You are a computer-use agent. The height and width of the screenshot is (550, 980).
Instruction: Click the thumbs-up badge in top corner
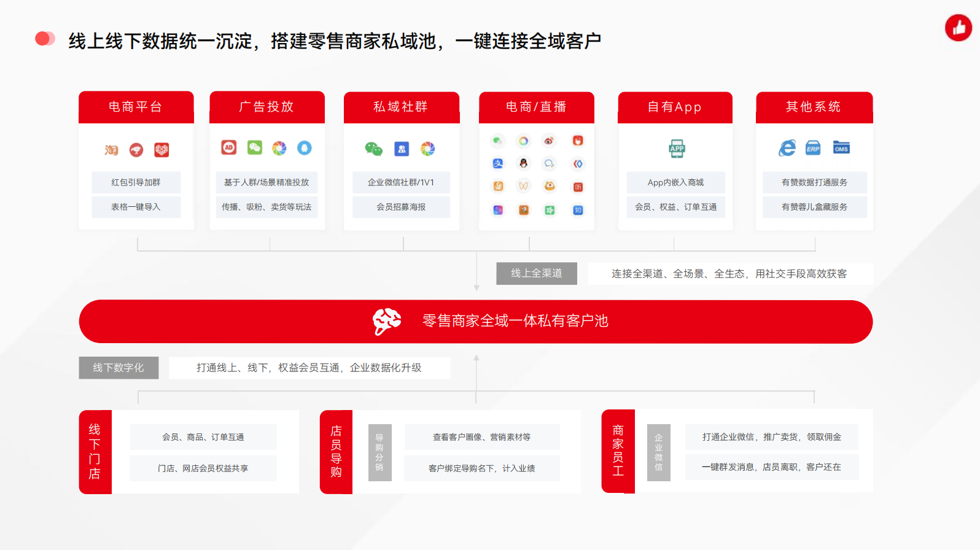pyautogui.click(x=959, y=28)
